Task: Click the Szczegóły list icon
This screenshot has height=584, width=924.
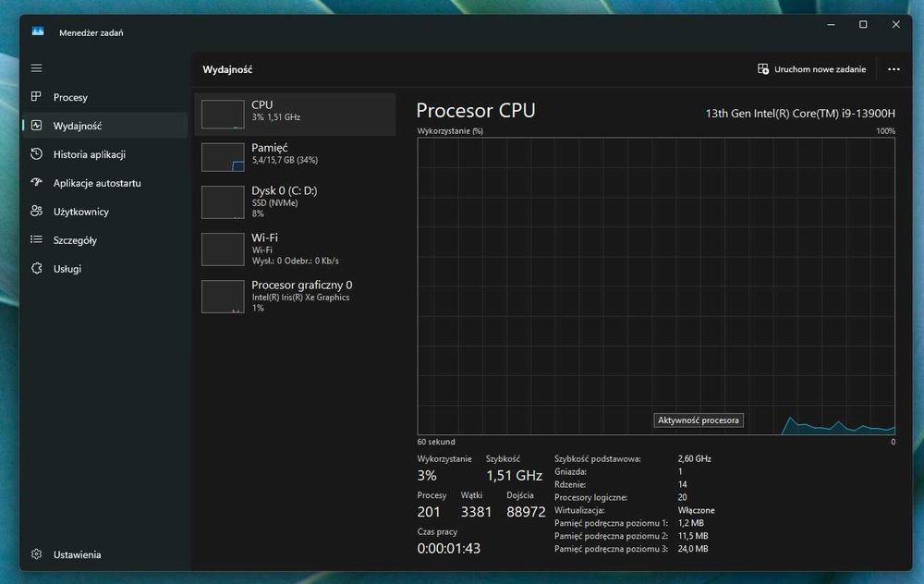Action: click(37, 239)
